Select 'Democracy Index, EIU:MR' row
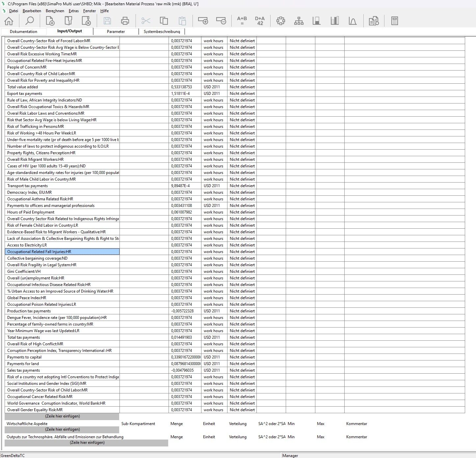Image resolution: width=476 pixels, height=458 pixels. coord(62,192)
